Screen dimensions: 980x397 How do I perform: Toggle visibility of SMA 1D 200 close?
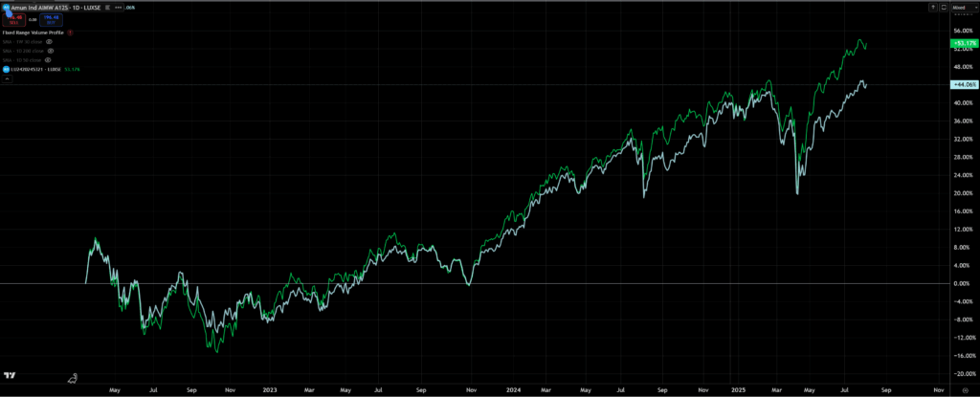pos(51,51)
